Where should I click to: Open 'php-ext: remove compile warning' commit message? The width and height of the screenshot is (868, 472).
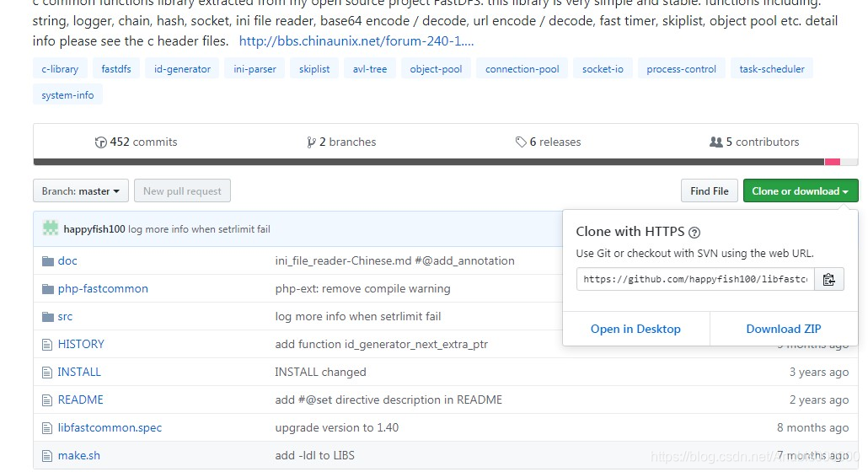tap(362, 289)
